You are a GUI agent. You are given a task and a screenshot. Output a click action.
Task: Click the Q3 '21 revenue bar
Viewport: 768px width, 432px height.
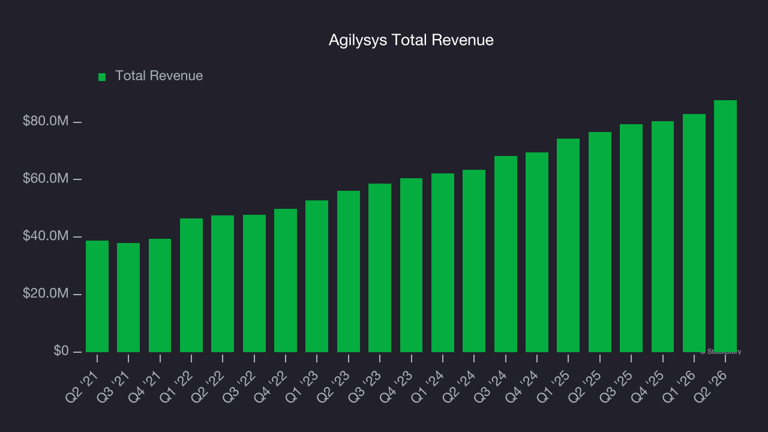(128, 297)
